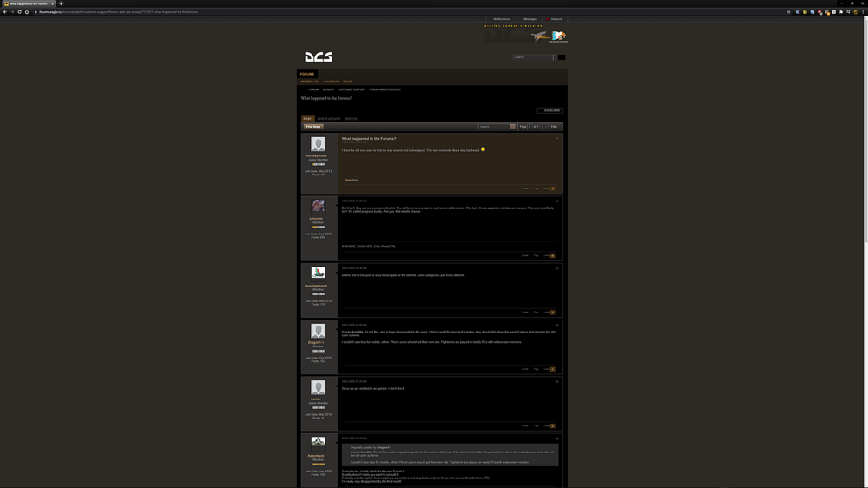Close the 'What happened to the Forums' tab

click(x=53, y=3)
